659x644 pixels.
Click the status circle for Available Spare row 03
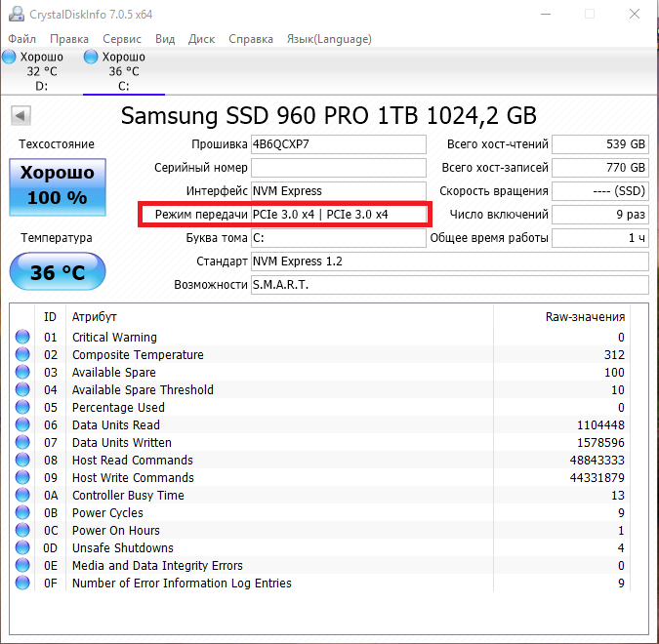pos(22,372)
